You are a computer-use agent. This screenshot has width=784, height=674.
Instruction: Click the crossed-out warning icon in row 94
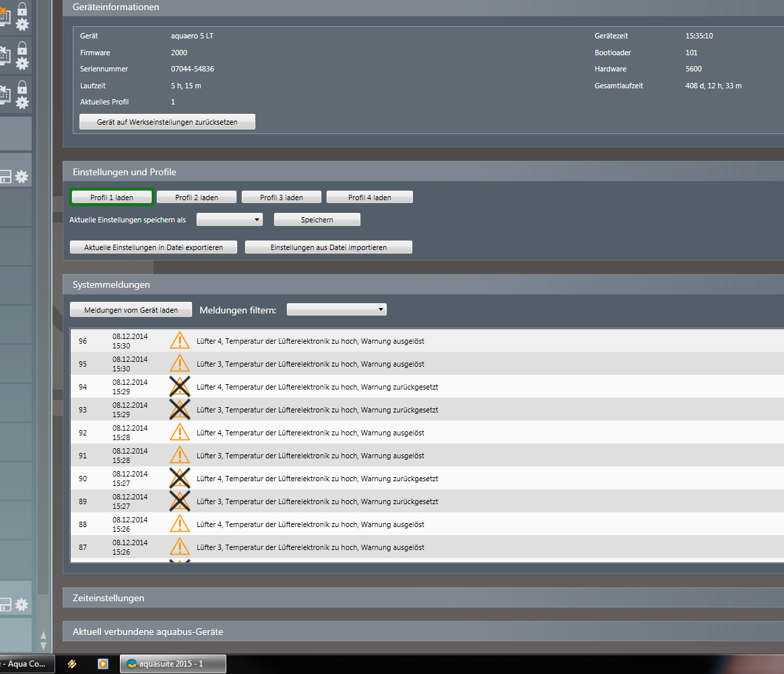[x=180, y=387]
